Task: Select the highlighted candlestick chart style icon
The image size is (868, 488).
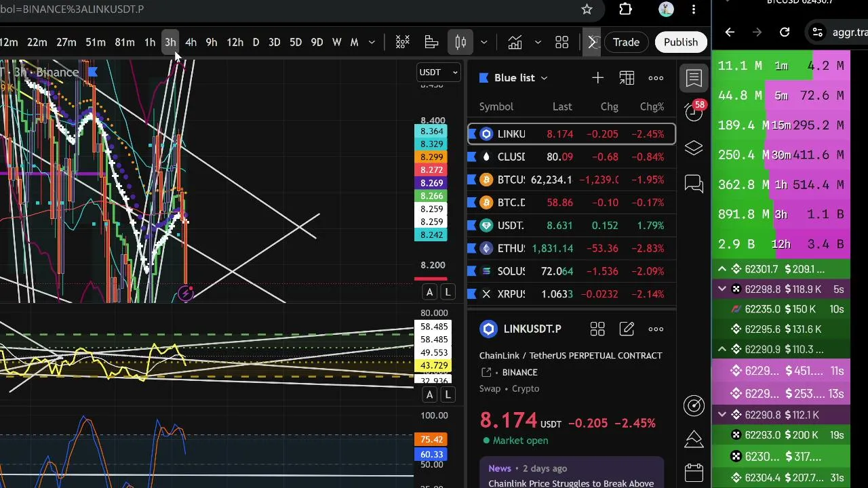Action: (460, 42)
